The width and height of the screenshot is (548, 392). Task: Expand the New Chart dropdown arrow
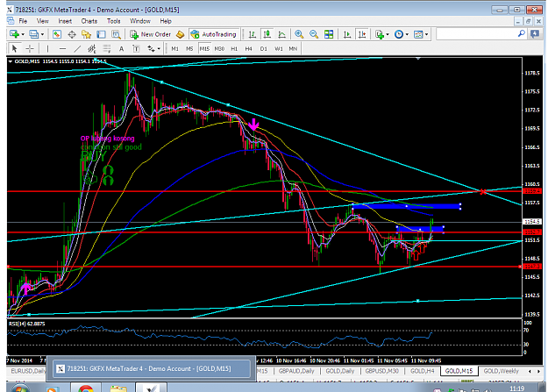click(x=23, y=34)
